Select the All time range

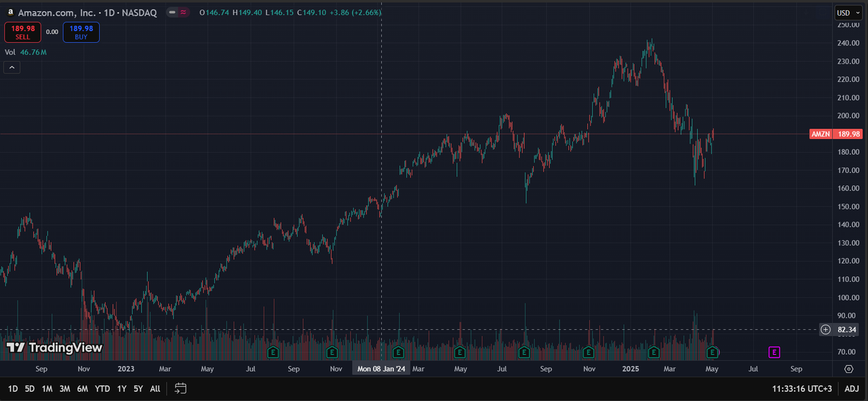[155, 389]
